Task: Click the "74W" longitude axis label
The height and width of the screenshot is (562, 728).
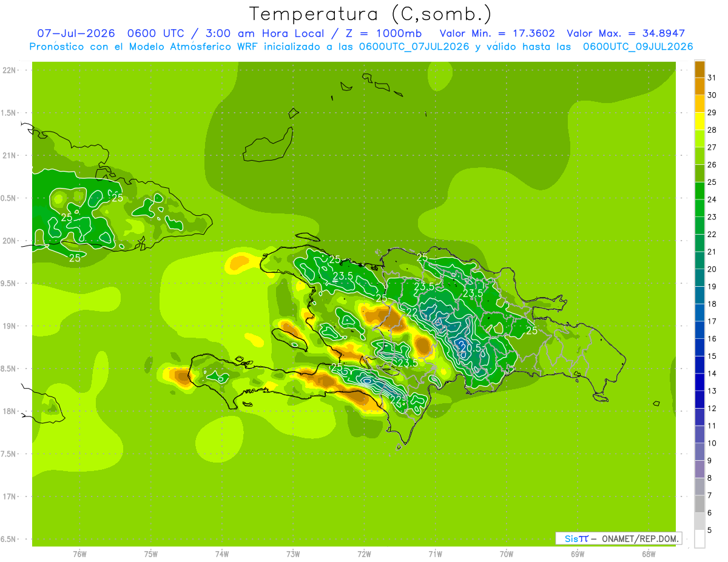Action: tap(221, 554)
